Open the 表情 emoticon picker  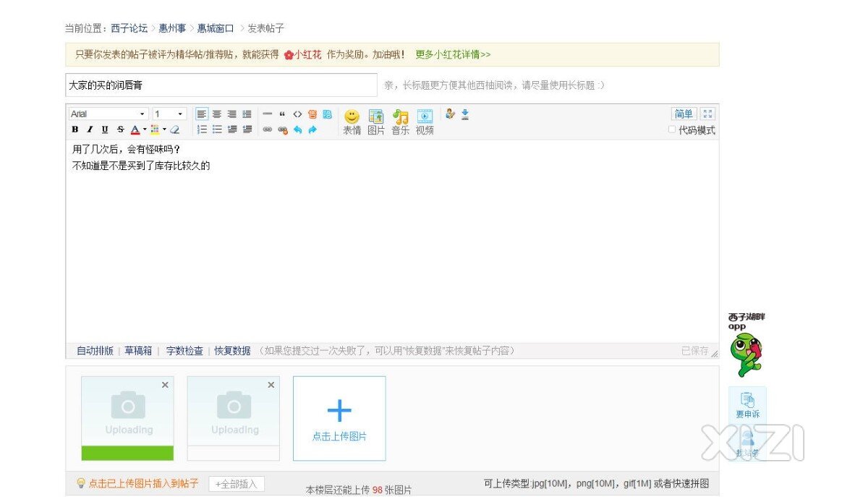pos(352,122)
